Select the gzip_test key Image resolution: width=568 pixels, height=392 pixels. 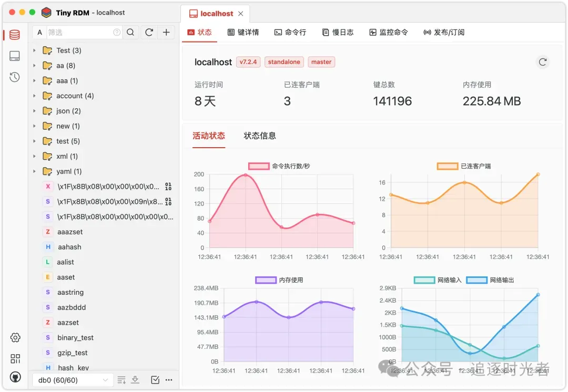73,353
